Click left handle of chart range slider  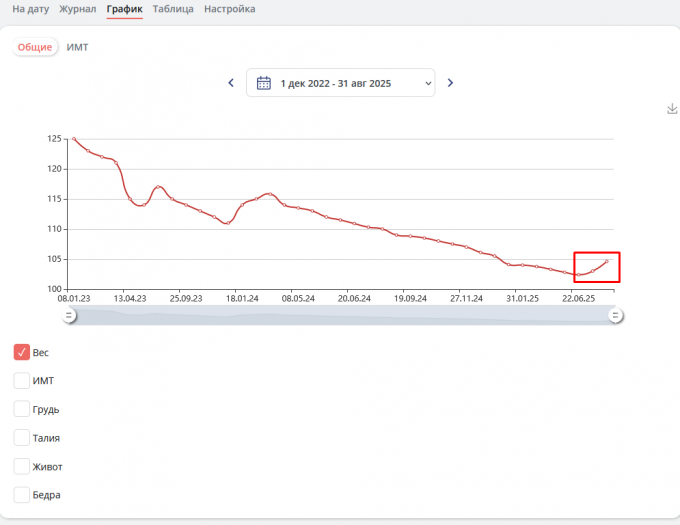pos(69,315)
